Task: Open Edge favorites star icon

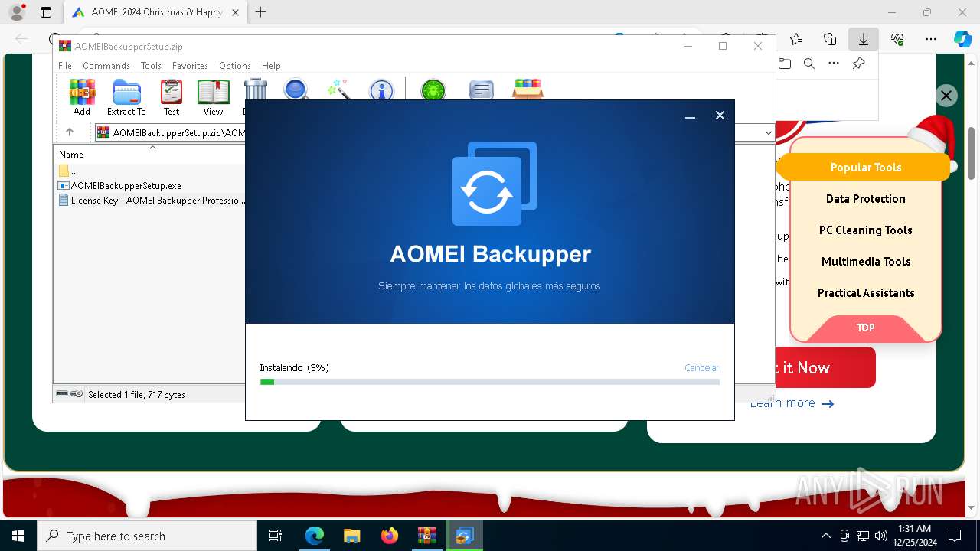Action: click(x=796, y=39)
